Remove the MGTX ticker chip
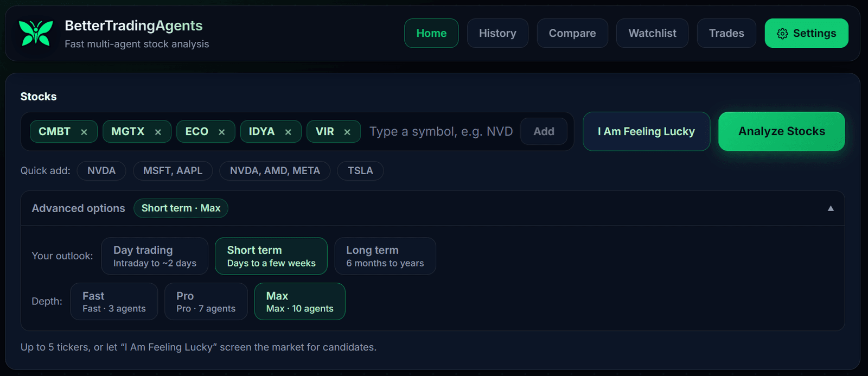 coord(158,132)
